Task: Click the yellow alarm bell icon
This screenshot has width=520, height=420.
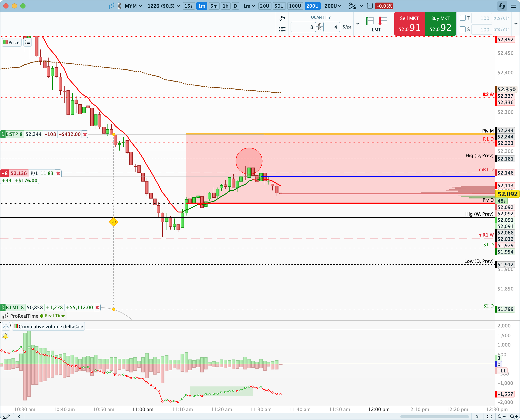Action: (x=5, y=336)
